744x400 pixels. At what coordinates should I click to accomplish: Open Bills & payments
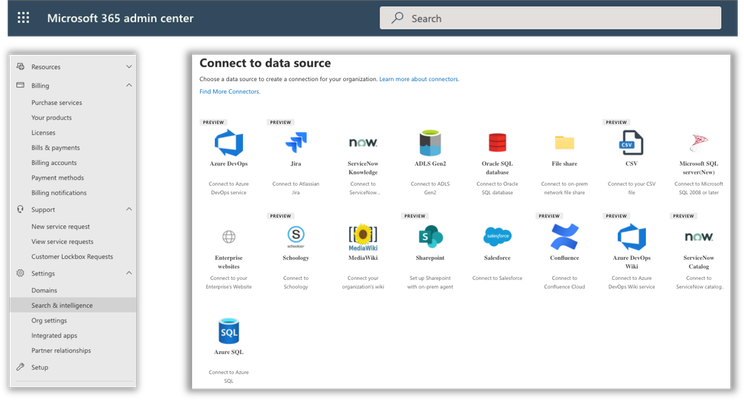point(56,148)
